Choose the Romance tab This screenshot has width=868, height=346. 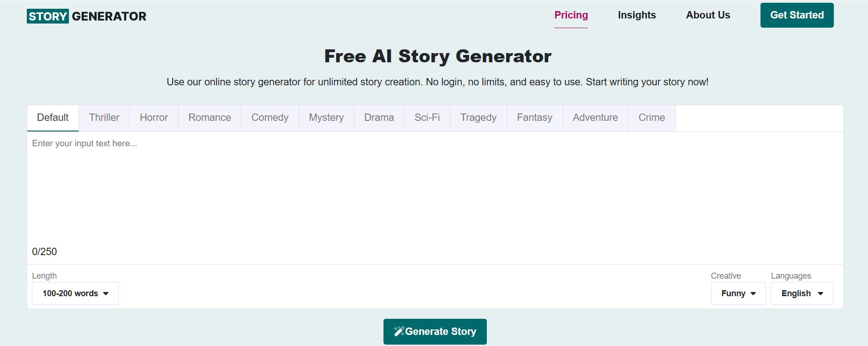(x=210, y=118)
